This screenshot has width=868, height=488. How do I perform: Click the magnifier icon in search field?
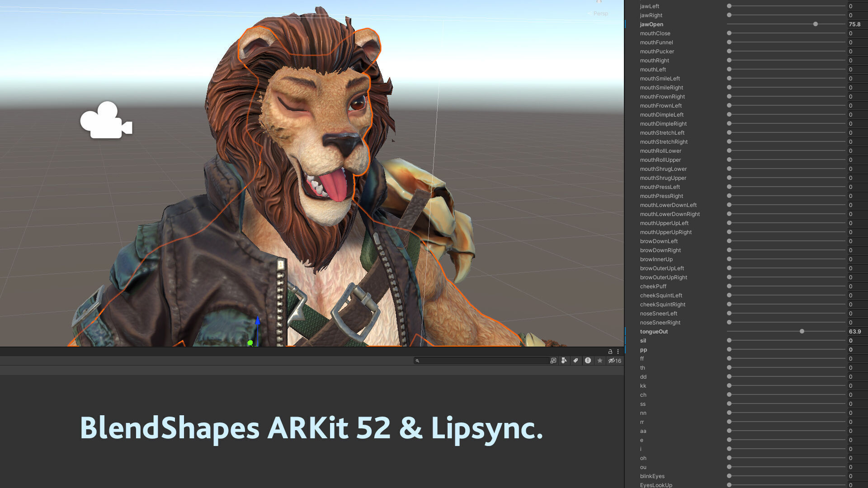pyautogui.click(x=417, y=361)
